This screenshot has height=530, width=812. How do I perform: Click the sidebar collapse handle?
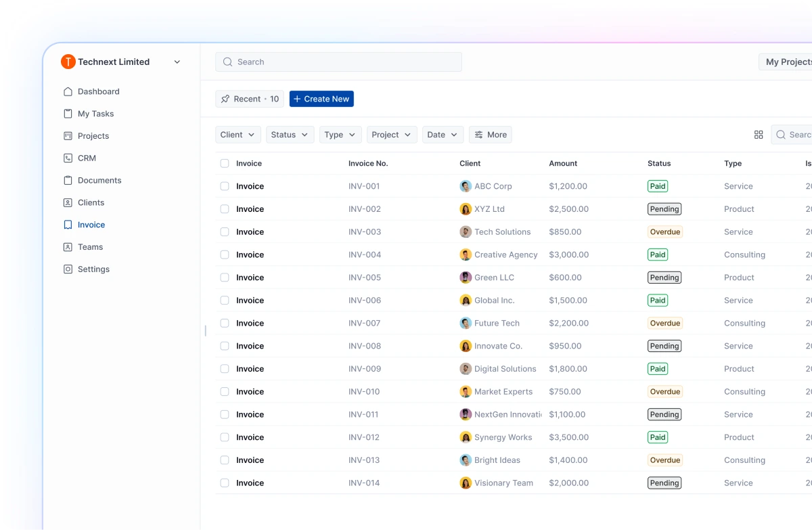(x=205, y=330)
